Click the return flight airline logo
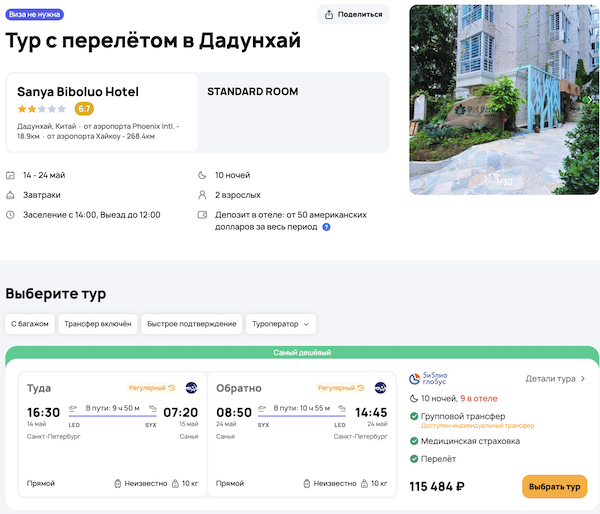This screenshot has height=514, width=600. pos(381,388)
